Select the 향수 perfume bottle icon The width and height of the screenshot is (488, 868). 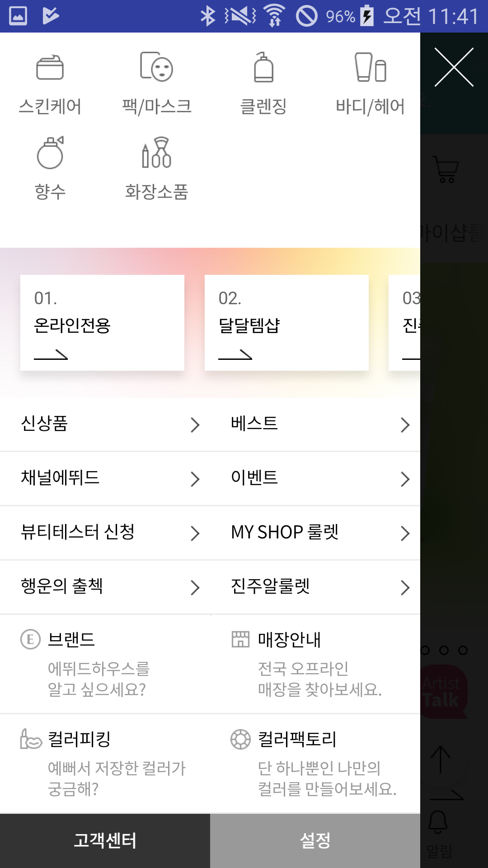click(50, 153)
